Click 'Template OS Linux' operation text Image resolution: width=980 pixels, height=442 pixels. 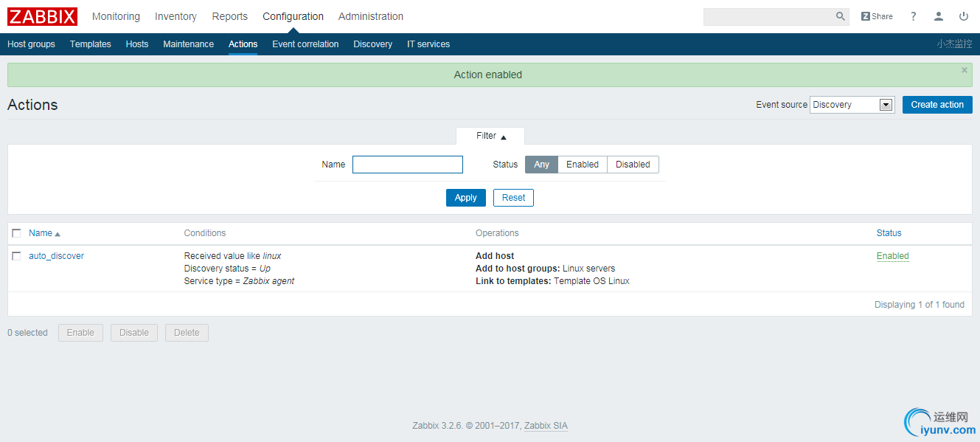[591, 281]
